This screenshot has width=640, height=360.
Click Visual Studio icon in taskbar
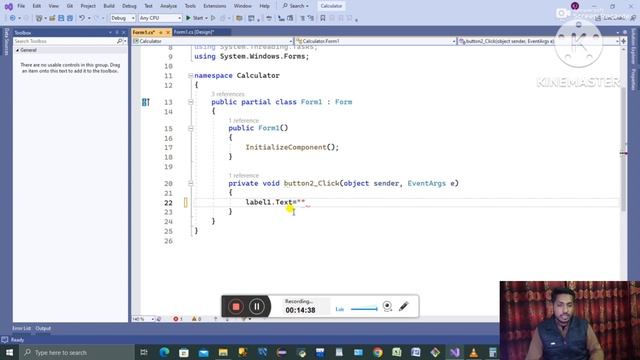455,352
